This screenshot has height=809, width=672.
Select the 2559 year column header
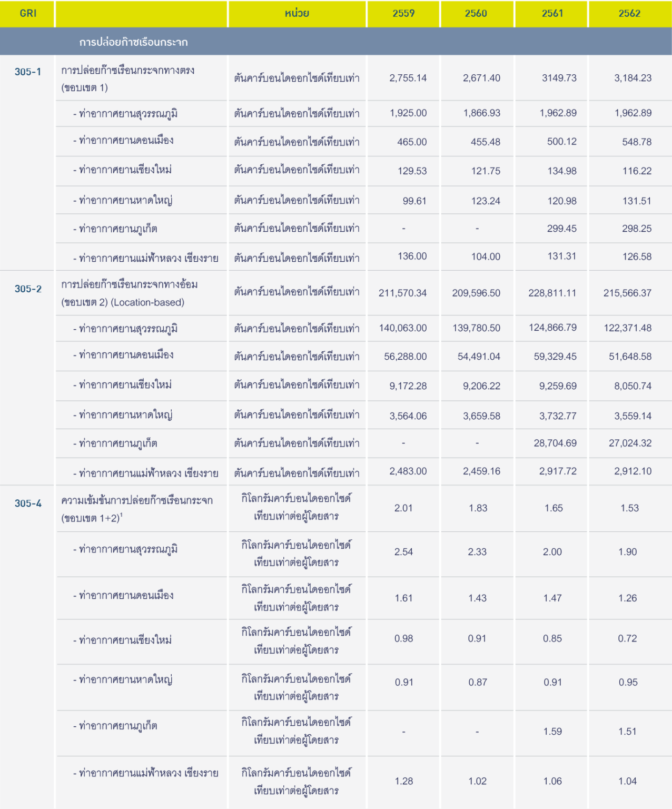pos(403,14)
